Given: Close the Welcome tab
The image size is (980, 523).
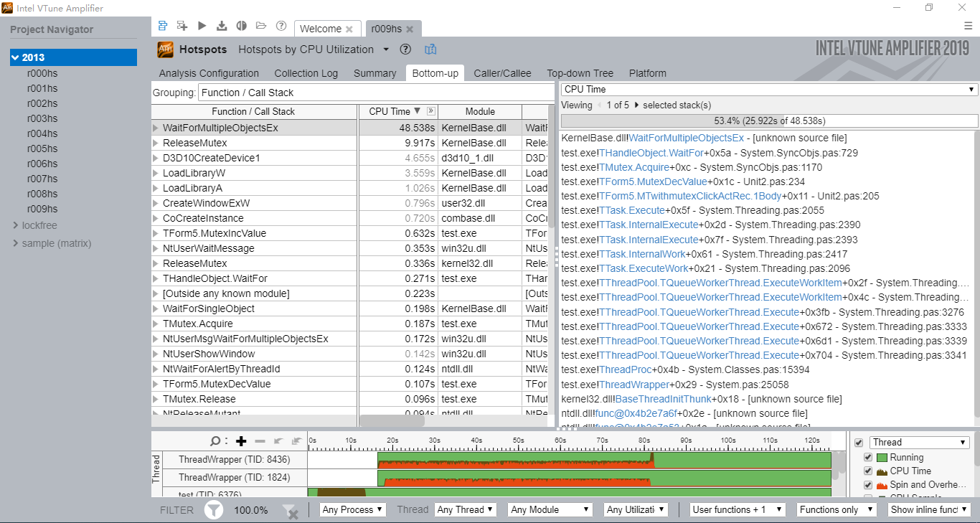Looking at the screenshot, I should pos(349,29).
